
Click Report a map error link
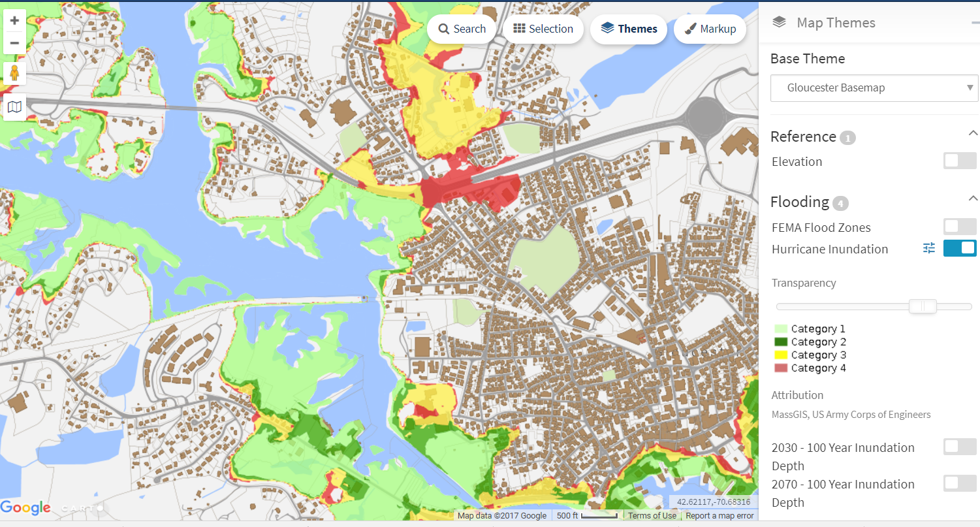719,516
